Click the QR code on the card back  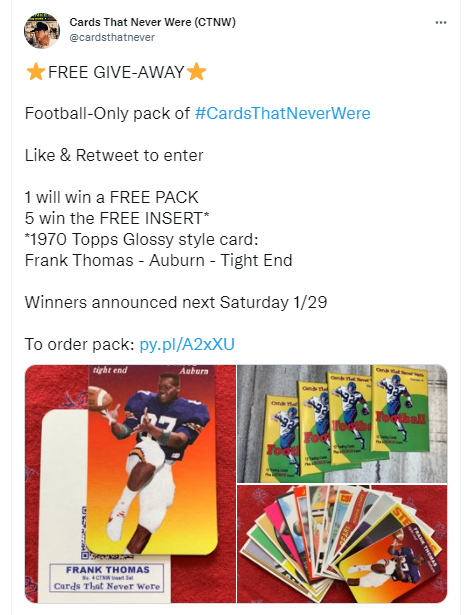pos(85,532)
